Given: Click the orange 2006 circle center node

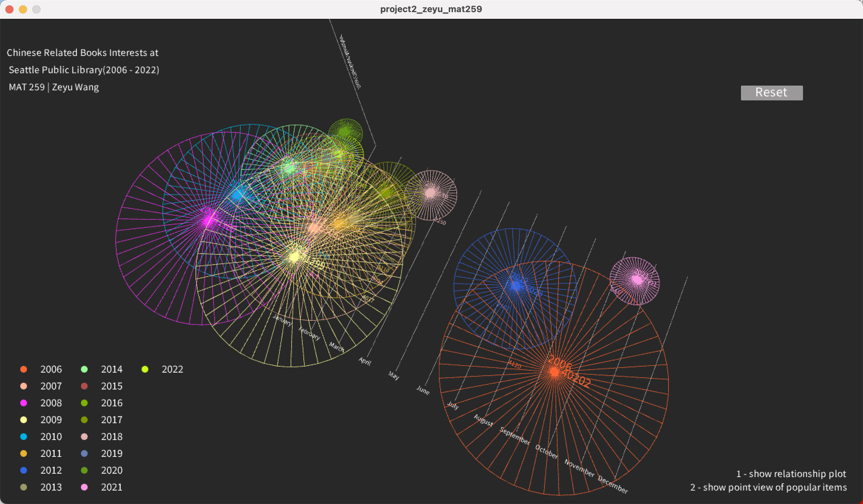Looking at the screenshot, I should pos(554,371).
